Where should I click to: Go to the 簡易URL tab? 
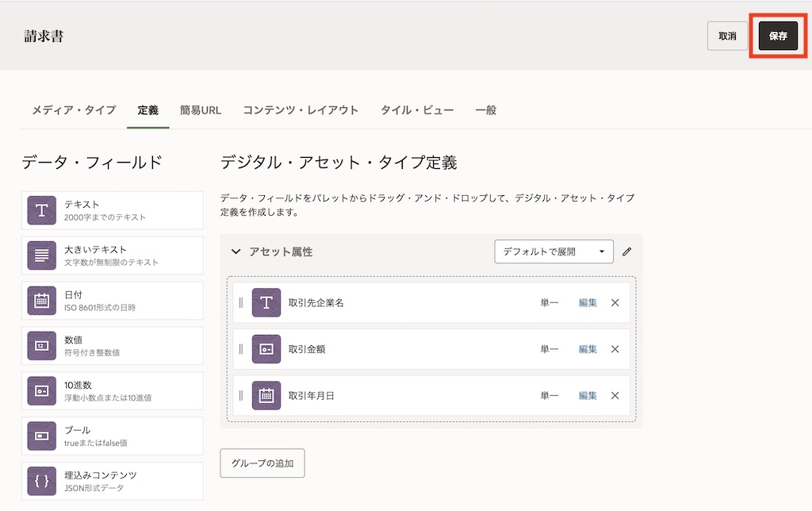coord(201,110)
